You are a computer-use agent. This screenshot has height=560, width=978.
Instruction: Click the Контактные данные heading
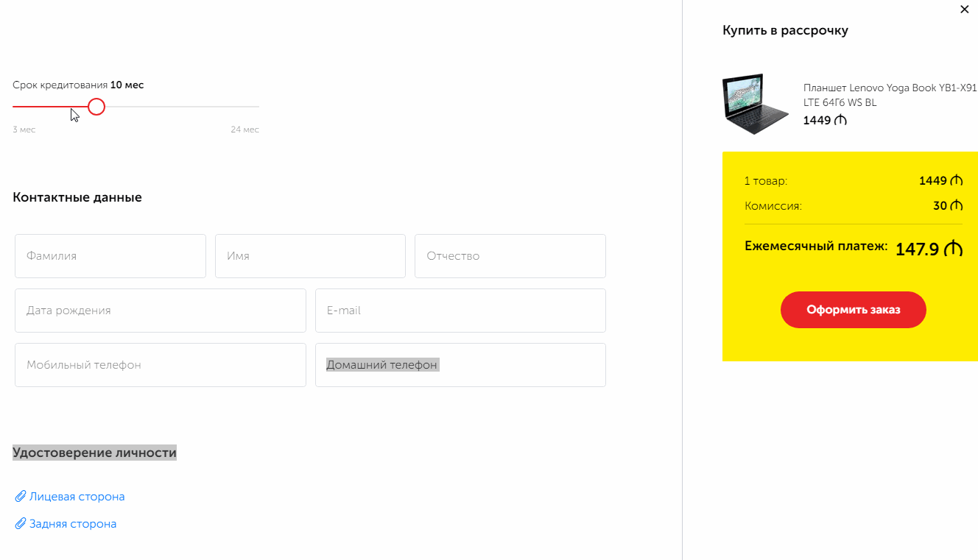(77, 197)
